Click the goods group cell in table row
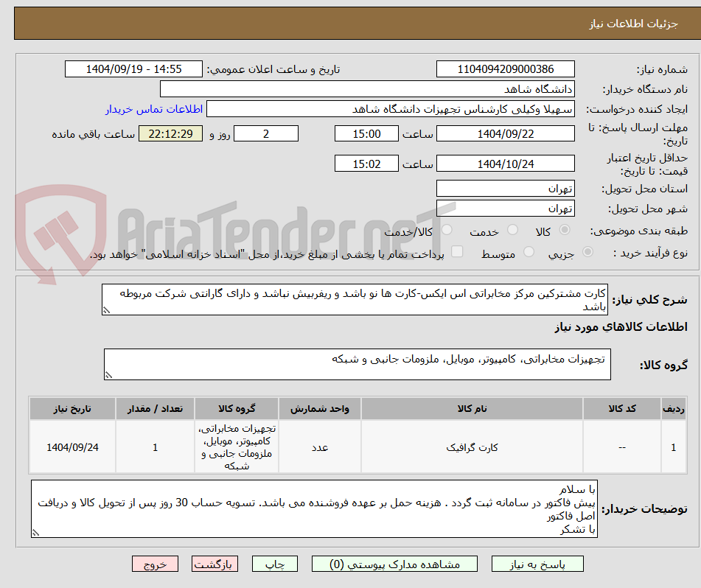Screen dimensions: 701x588 click(237, 447)
